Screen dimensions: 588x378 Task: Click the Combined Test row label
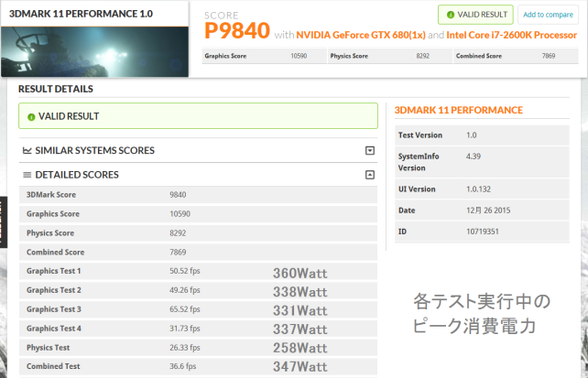click(x=53, y=366)
